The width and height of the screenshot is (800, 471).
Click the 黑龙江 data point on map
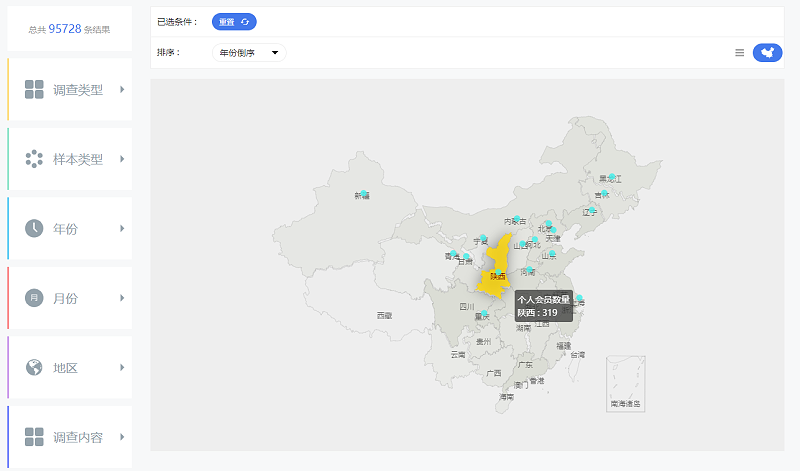tap(612, 177)
